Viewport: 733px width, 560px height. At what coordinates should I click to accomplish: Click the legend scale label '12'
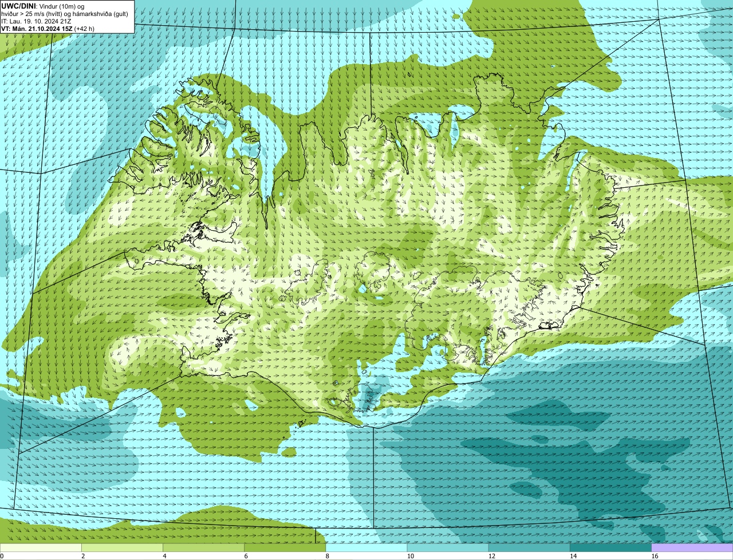pos(491,556)
